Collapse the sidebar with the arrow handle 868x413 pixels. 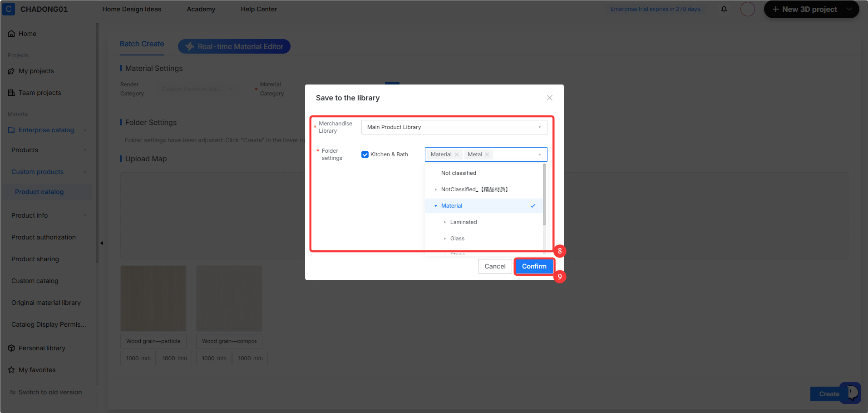tap(102, 243)
